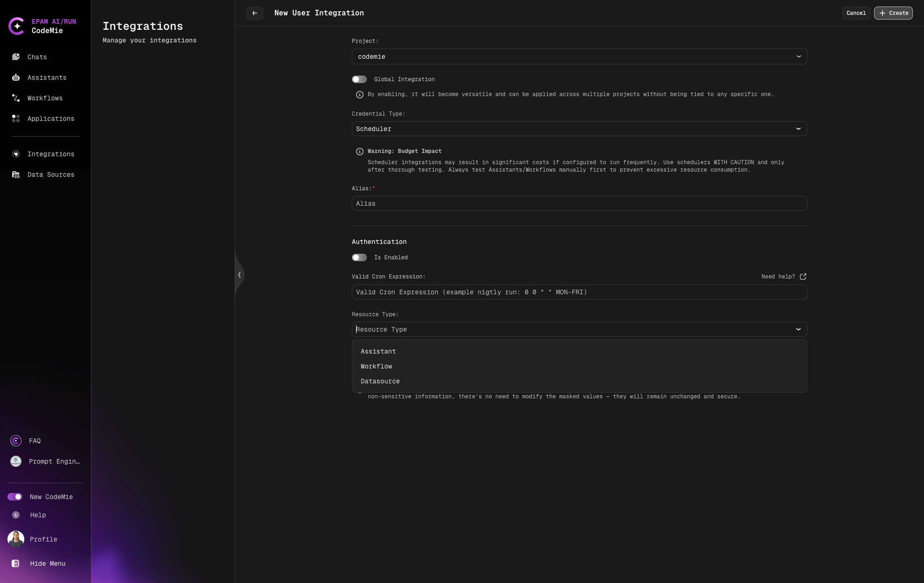
Task: Click the Create button
Action: click(893, 13)
